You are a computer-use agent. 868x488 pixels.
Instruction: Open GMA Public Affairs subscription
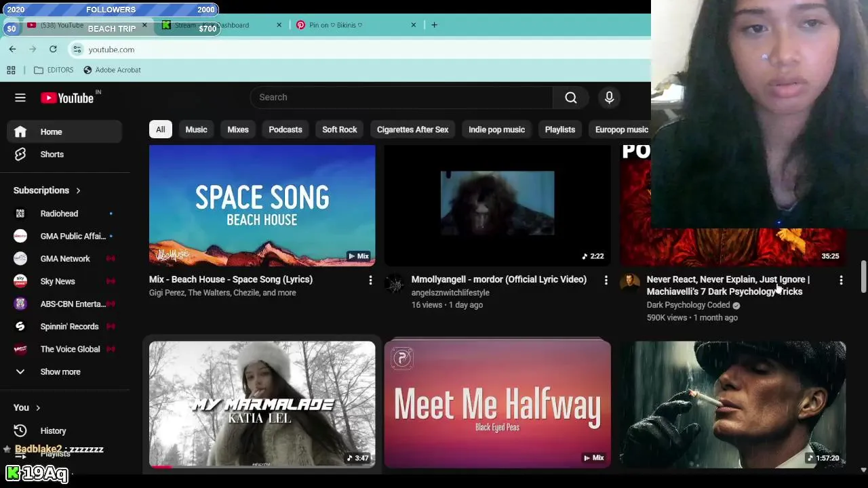coord(64,236)
